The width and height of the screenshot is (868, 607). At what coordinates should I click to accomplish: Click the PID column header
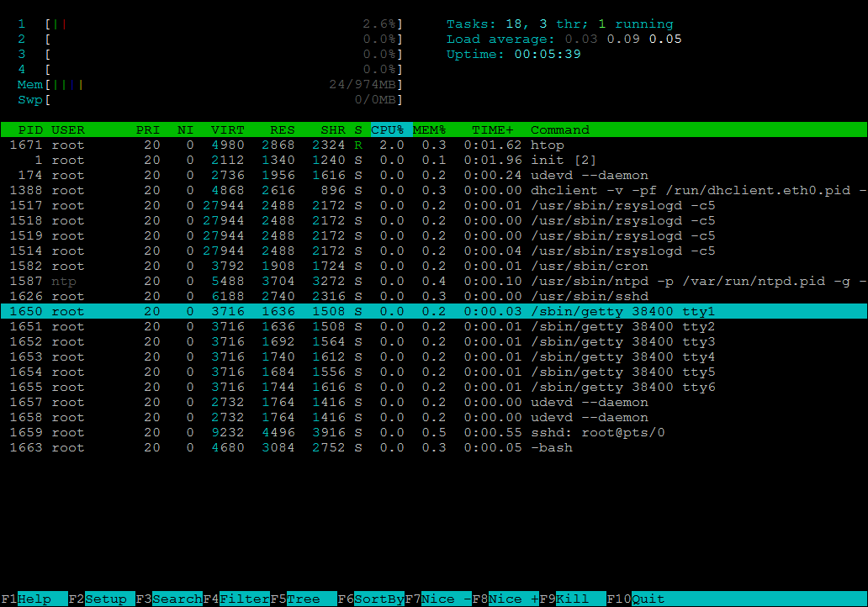coord(30,130)
